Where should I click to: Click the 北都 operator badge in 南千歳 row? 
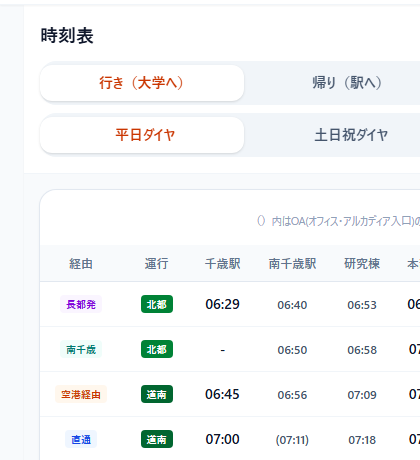coord(157,349)
